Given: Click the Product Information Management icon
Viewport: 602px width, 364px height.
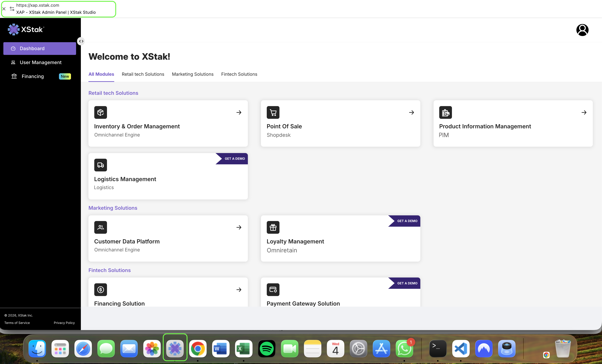Looking at the screenshot, I should [445, 112].
